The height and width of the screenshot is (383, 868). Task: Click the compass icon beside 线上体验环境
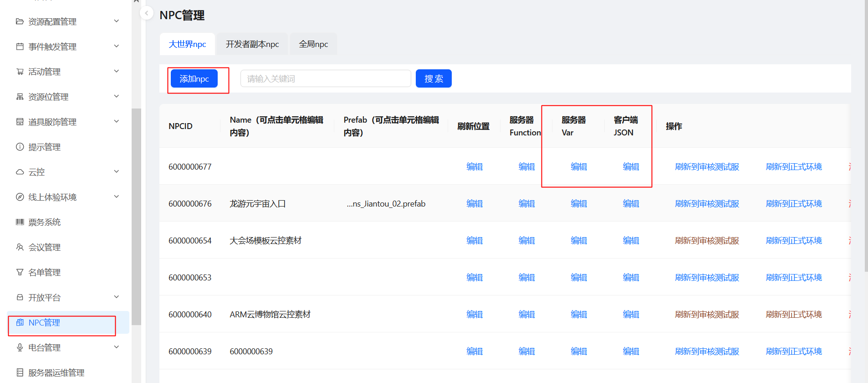(x=20, y=197)
